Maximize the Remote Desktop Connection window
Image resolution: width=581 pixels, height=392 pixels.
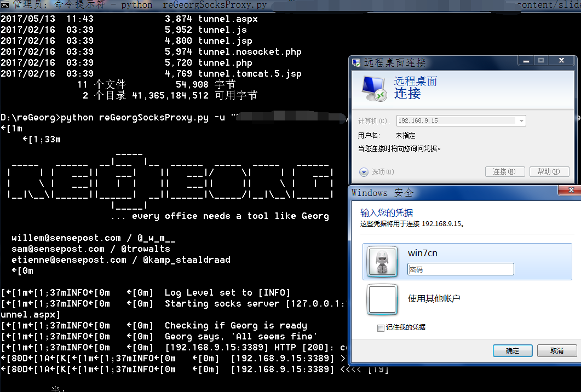(x=541, y=60)
